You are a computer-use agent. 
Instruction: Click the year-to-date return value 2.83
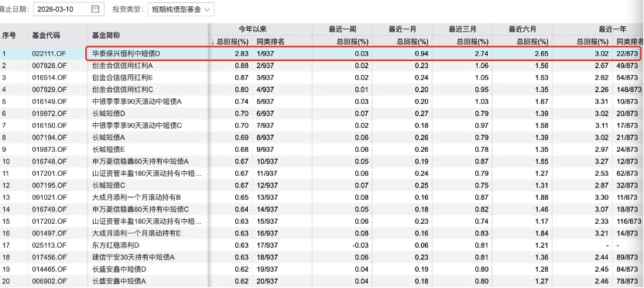241,53
